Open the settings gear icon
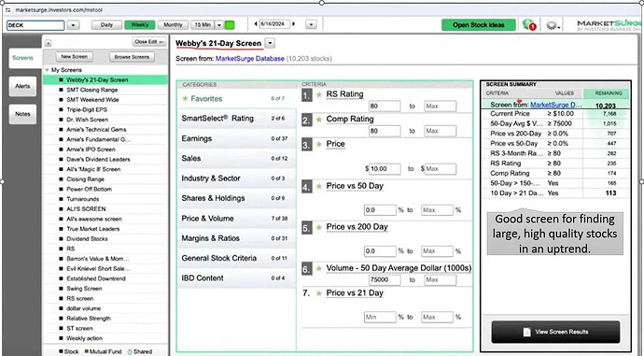 coord(552,25)
